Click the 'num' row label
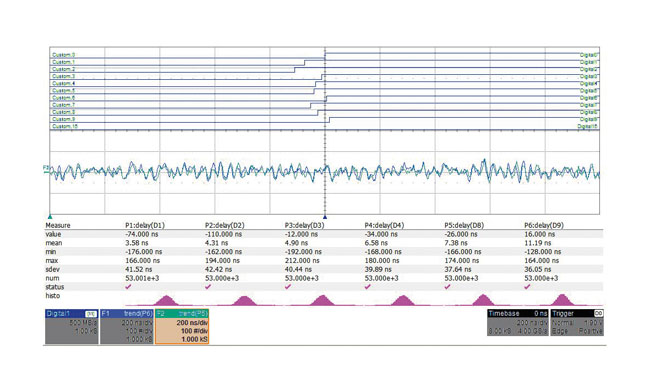650x390 pixels. point(52,278)
